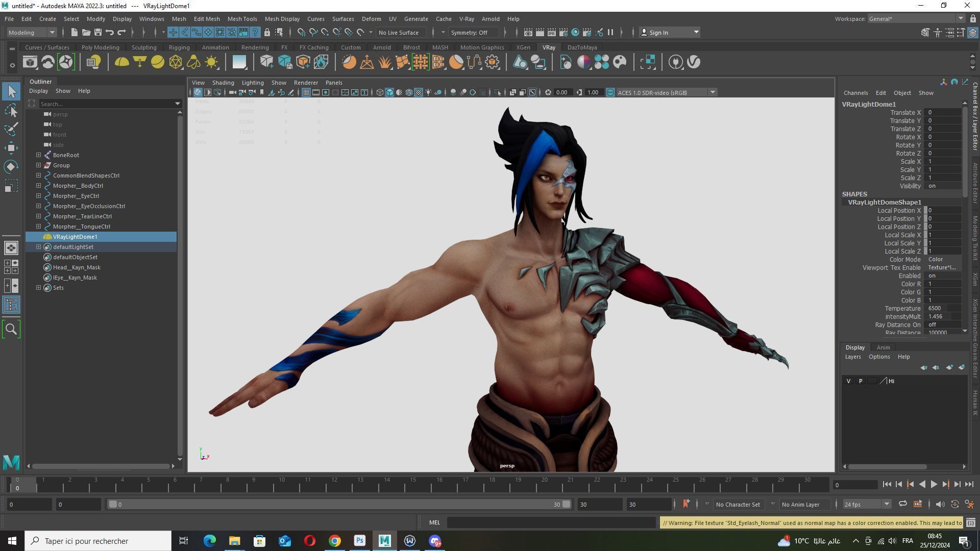Click the V-Ray sun light shelf icon
This screenshot has height=551, width=980.
(x=211, y=62)
